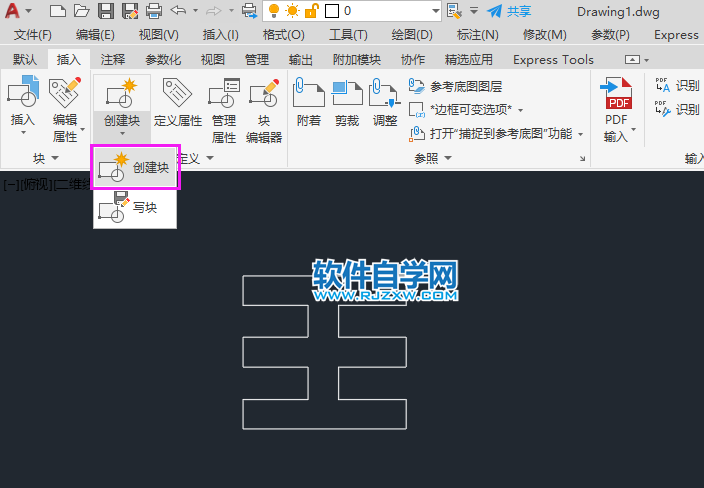Switch to the 注释 ribbon tab

click(113, 59)
